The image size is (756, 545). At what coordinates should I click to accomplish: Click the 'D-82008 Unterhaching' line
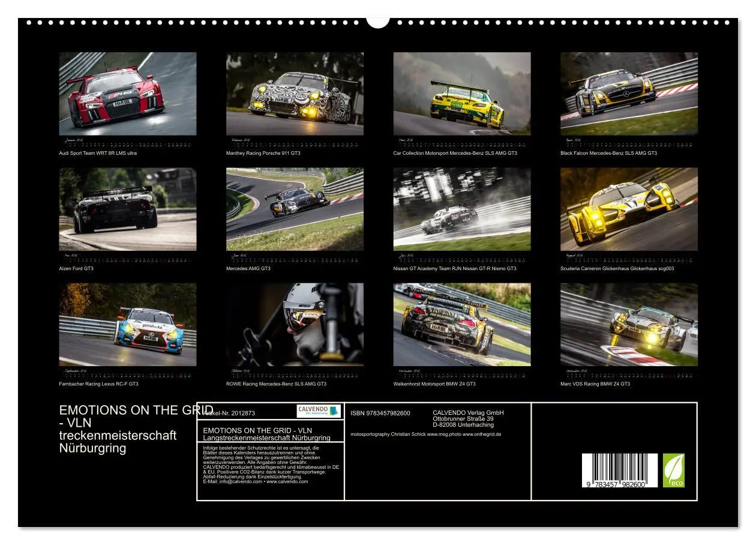point(463,425)
